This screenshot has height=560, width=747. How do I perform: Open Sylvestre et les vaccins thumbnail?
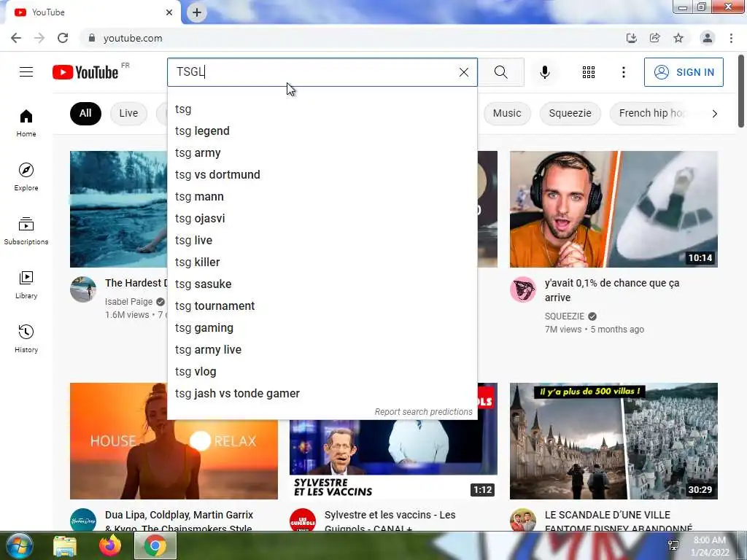point(393,459)
